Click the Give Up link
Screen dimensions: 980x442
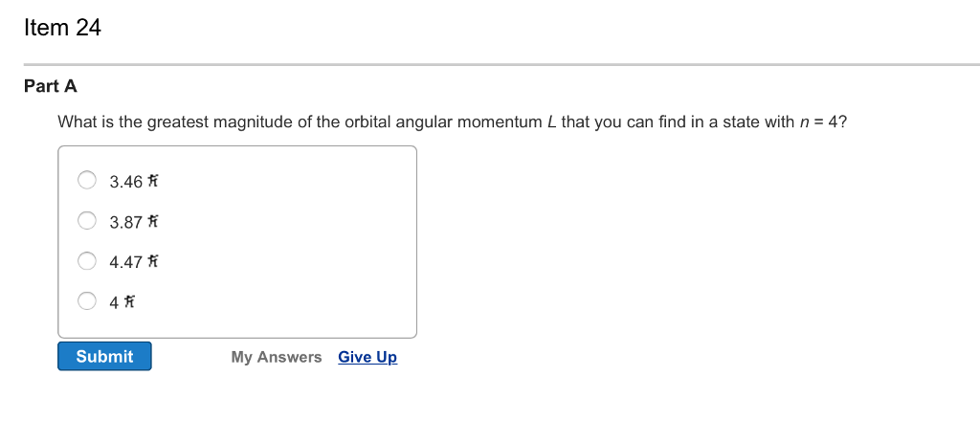point(367,357)
